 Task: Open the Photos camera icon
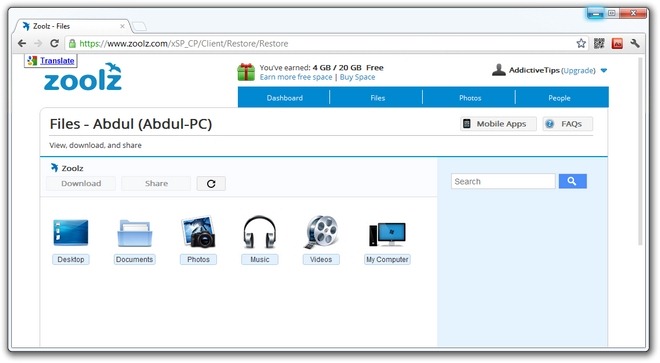click(x=198, y=232)
